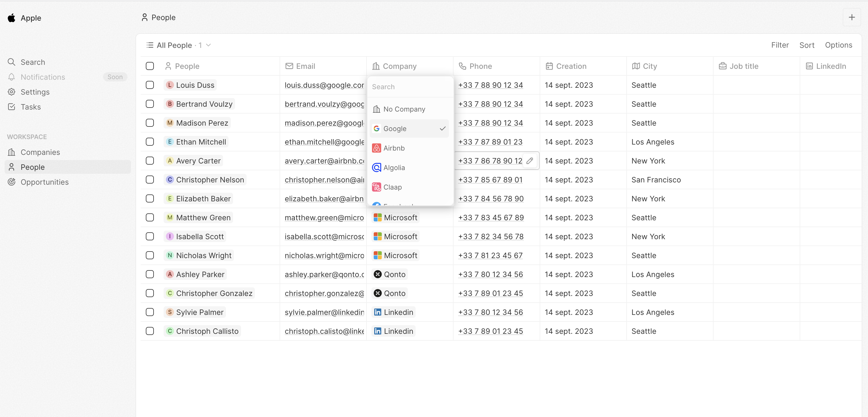
Task: Open Settings from the sidebar
Action: tap(35, 92)
